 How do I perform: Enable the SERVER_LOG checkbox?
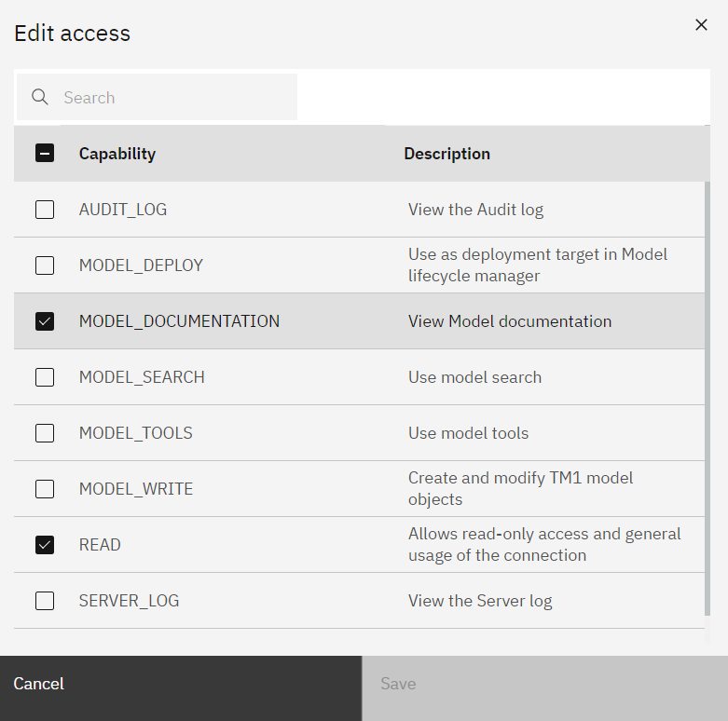45,601
